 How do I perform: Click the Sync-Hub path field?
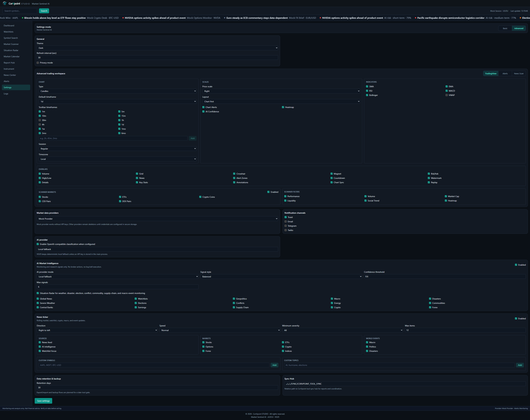405,384
